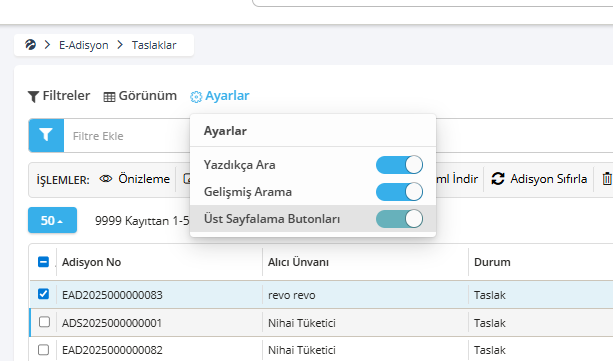Screen dimensions: 613x361
Task: Click the Üst Sayfalama Butonları label
Action: [272, 219]
